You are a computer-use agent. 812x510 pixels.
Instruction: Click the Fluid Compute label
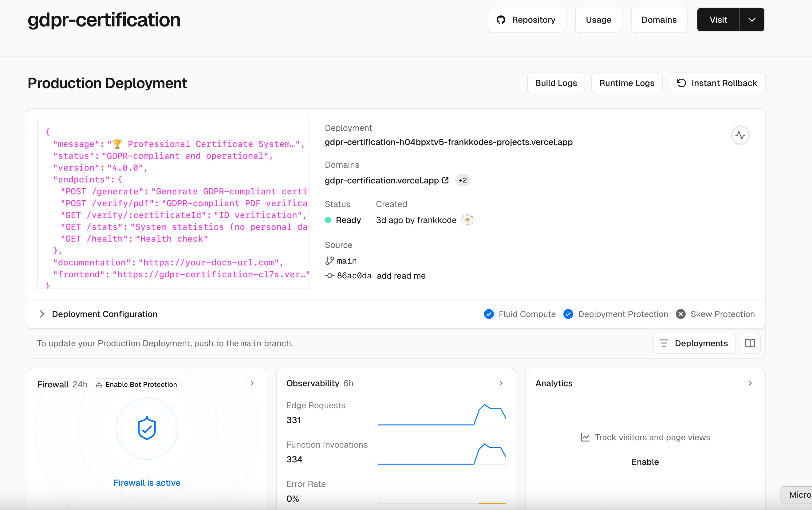coord(527,314)
